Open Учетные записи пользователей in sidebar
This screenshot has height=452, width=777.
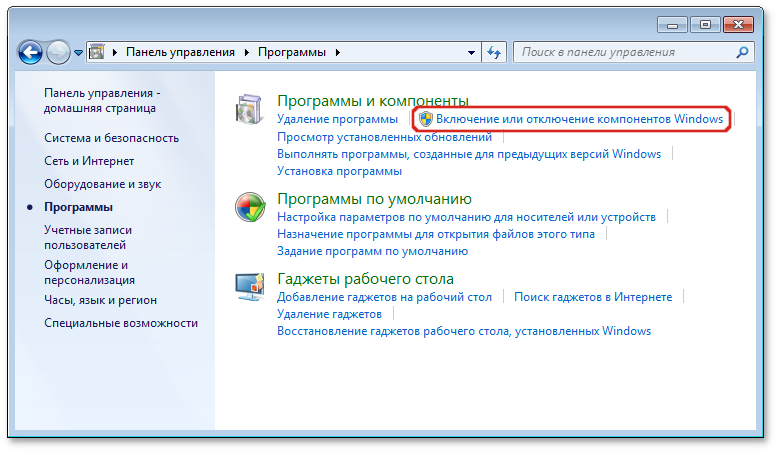click(x=88, y=237)
